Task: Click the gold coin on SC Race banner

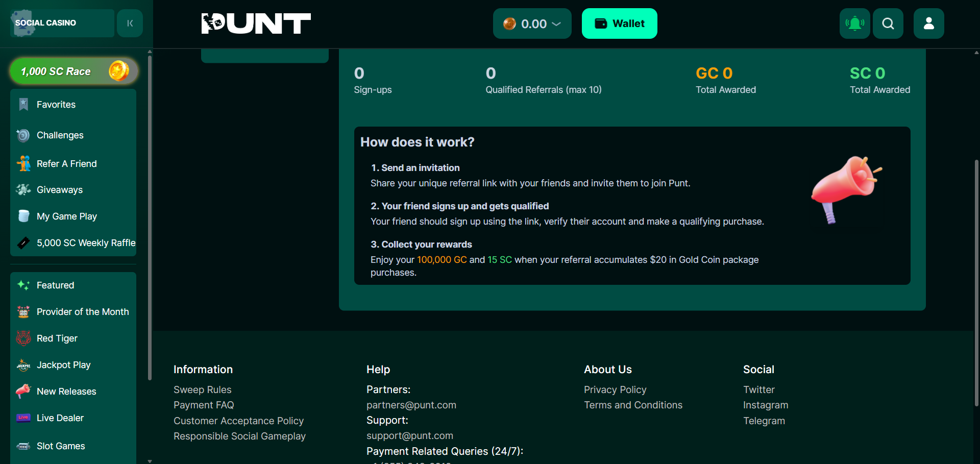Action: tap(119, 70)
